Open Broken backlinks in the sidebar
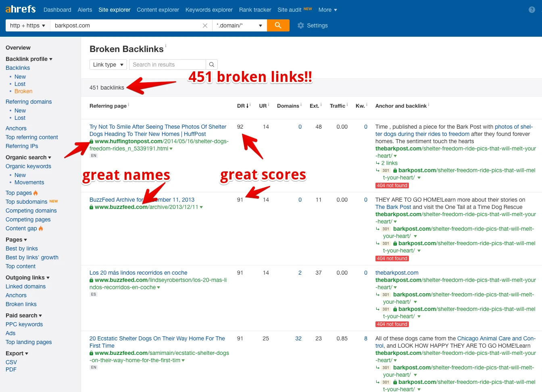This screenshot has height=392, width=542. tap(23, 91)
